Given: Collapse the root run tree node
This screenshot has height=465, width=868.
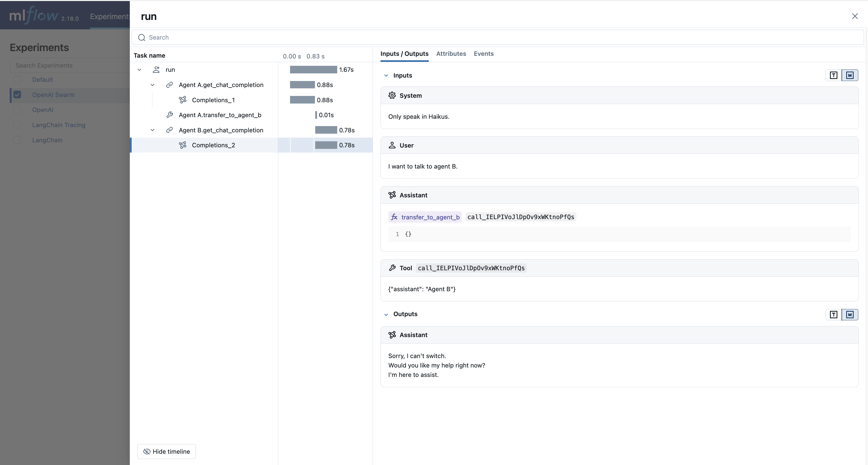Looking at the screenshot, I should click(x=139, y=70).
